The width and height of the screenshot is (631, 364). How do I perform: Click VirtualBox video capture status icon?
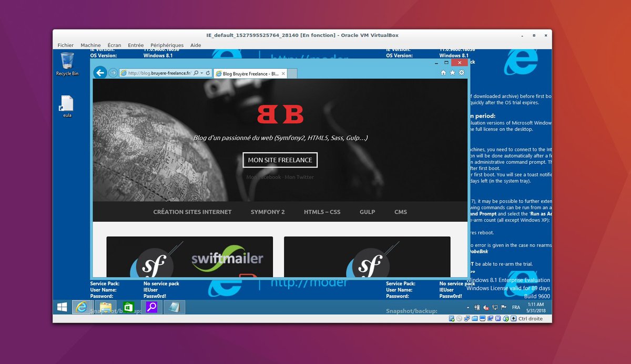pyautogui.click(x=490, y=318)
